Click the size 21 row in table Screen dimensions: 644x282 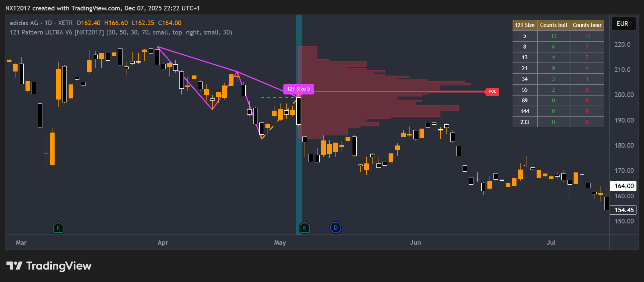[524, 68]
